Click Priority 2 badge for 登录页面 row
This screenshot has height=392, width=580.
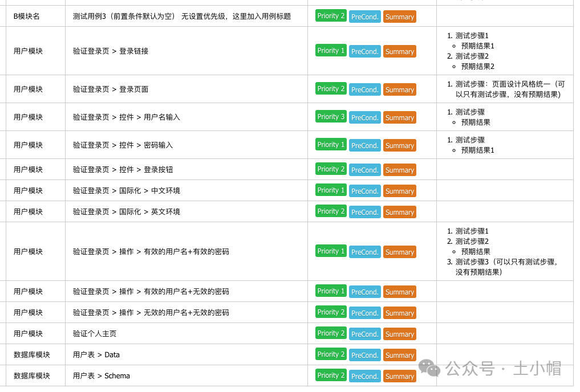tap(331, 89)
